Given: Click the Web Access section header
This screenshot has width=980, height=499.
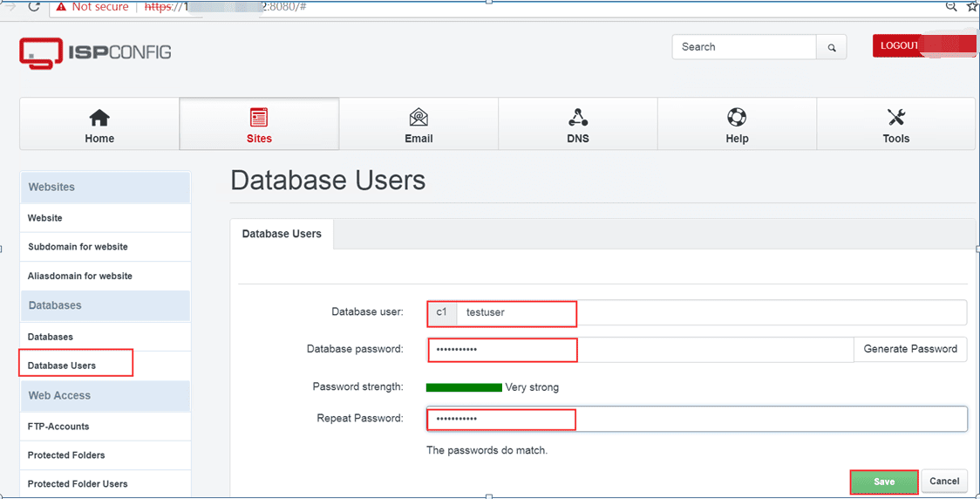Looking at the screenshot, I should (105, 396).
